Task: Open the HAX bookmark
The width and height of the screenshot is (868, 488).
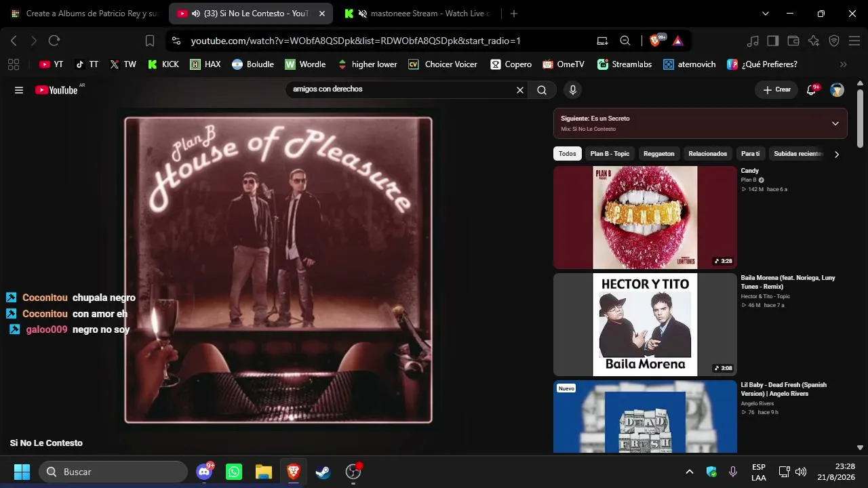Action: [x=205, y=64]
